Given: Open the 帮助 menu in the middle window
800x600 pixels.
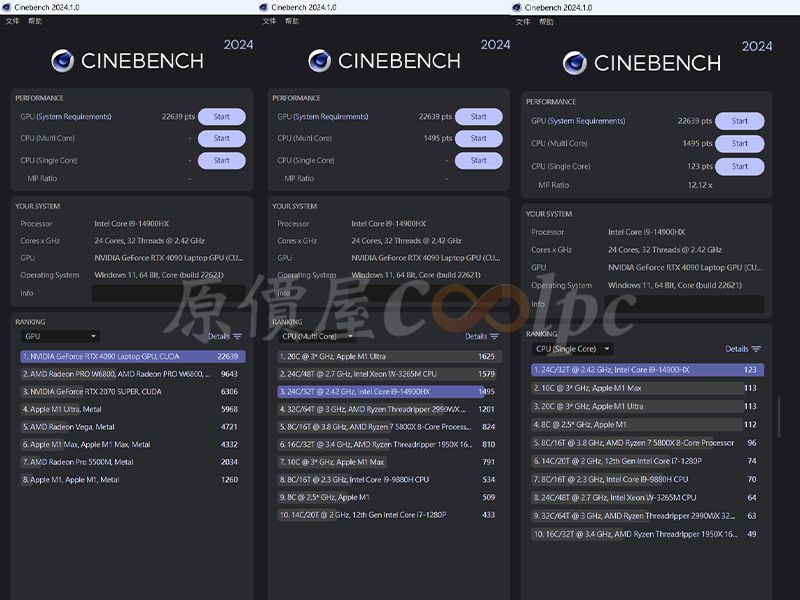Looking at the screenshot, I should pyautogui.click(x=292, y=21).
